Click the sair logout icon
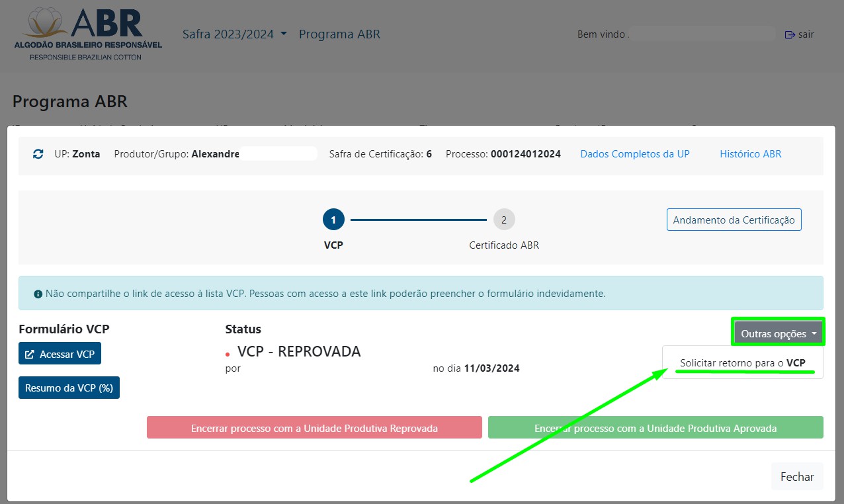The height and width of the screenshot is (504, 844). (789, 34)
